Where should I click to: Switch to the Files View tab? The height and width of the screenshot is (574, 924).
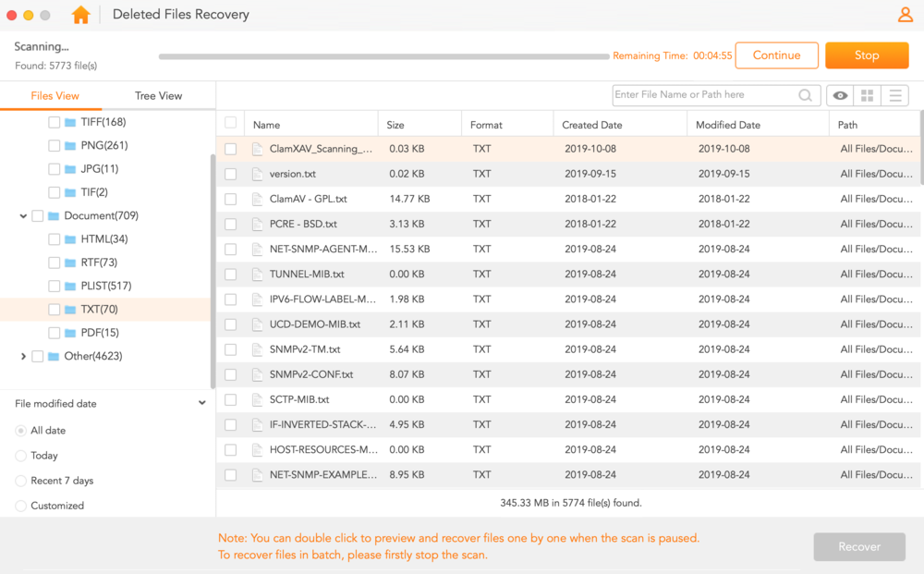[x=55, y=95]
